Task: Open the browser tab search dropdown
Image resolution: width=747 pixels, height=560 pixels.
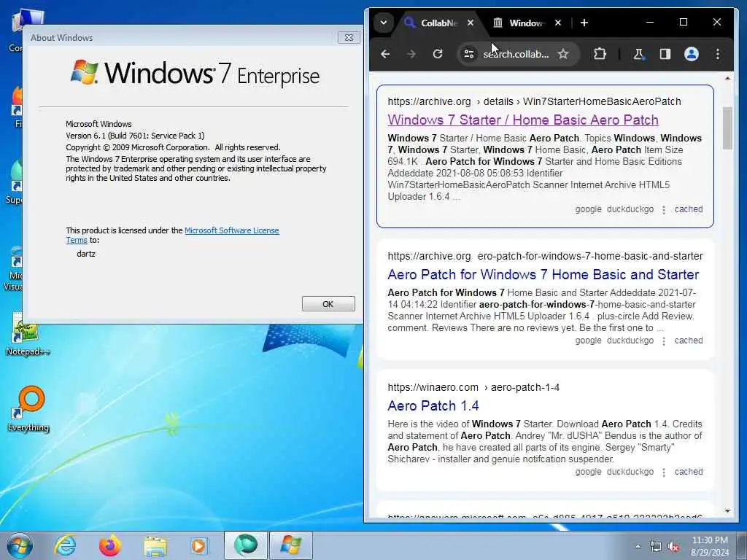Action: 384,23
